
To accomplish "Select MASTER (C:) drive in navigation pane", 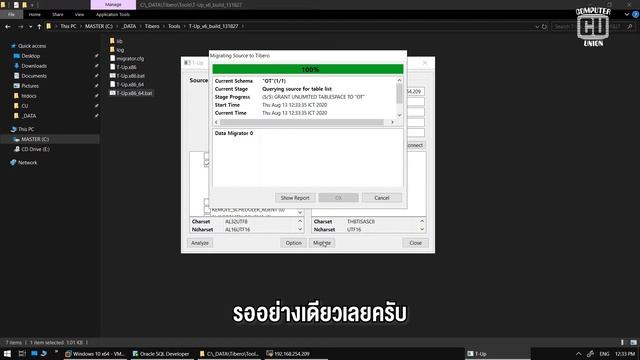I will (35, 139).
